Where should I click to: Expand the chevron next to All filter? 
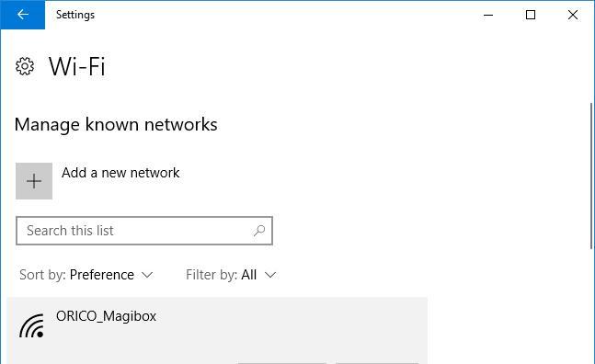click(x=270, y=275)
